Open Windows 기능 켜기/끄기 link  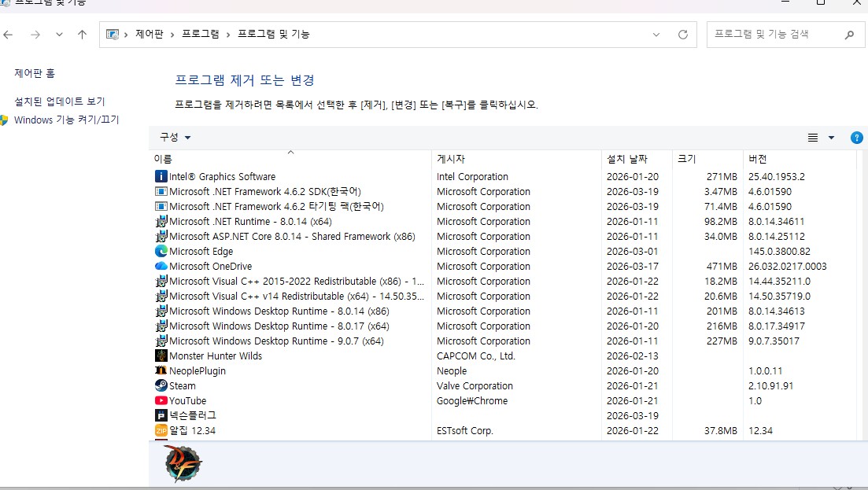pos(66,120)
